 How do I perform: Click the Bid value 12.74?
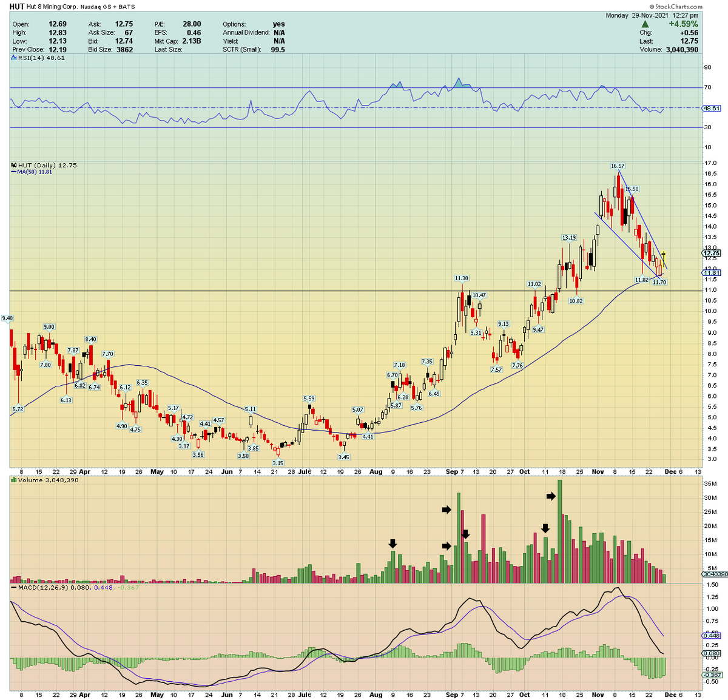point(124,41)
